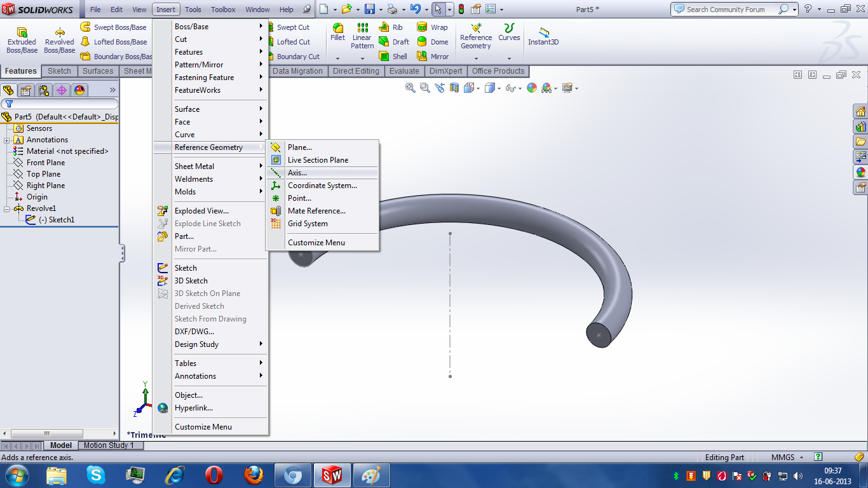
Task: Expand the Annotations tree node
Action: coord(6,140)
